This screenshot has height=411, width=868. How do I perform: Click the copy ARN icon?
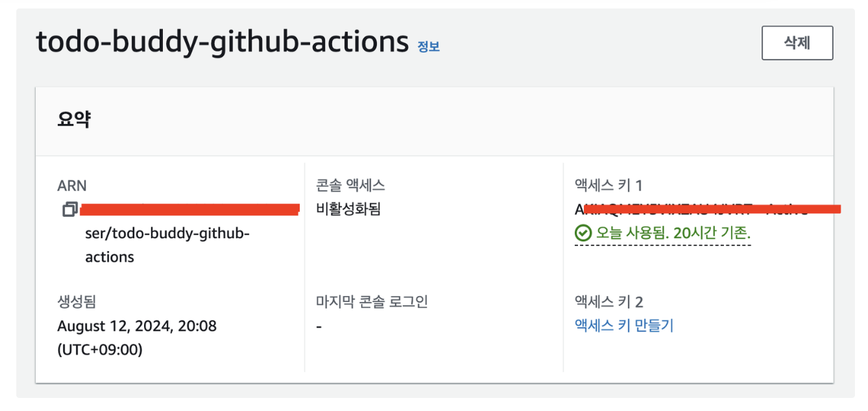pyautogui.click(x=70, y=209)
